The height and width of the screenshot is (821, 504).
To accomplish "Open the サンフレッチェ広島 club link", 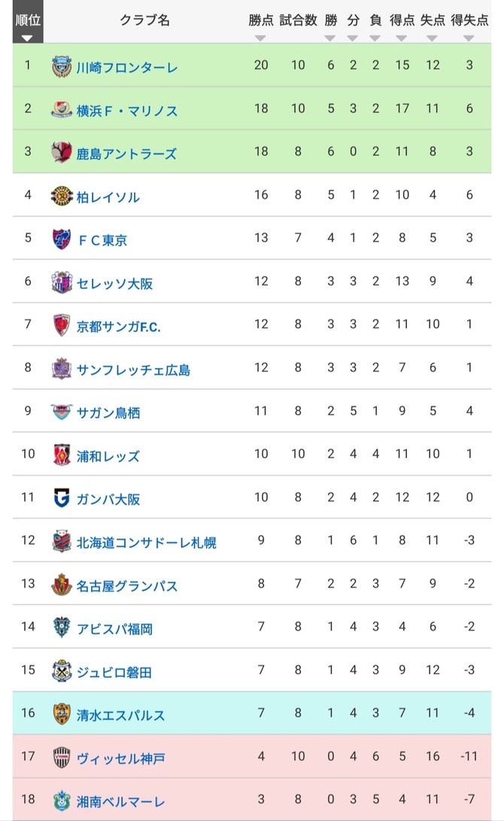I will point(133,369).
